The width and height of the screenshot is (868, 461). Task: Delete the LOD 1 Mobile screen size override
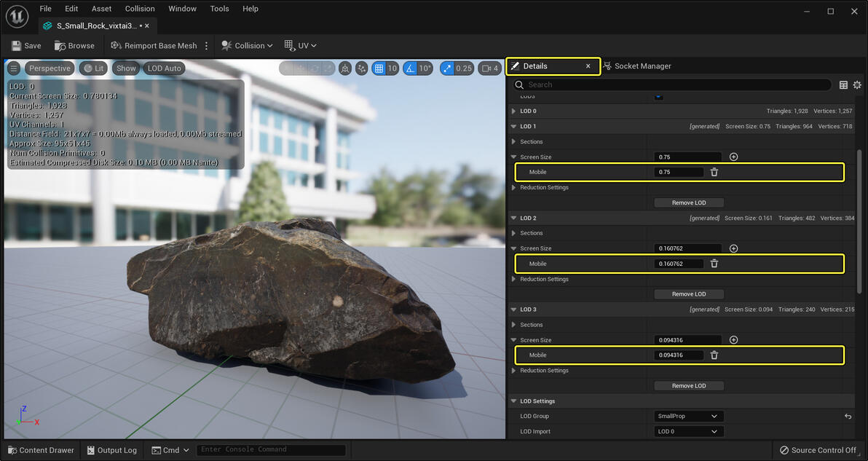click(714, 173)
